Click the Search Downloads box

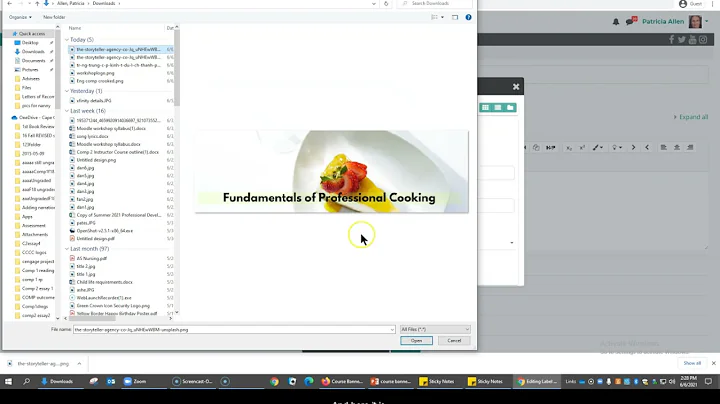click(x=435, y=4)
